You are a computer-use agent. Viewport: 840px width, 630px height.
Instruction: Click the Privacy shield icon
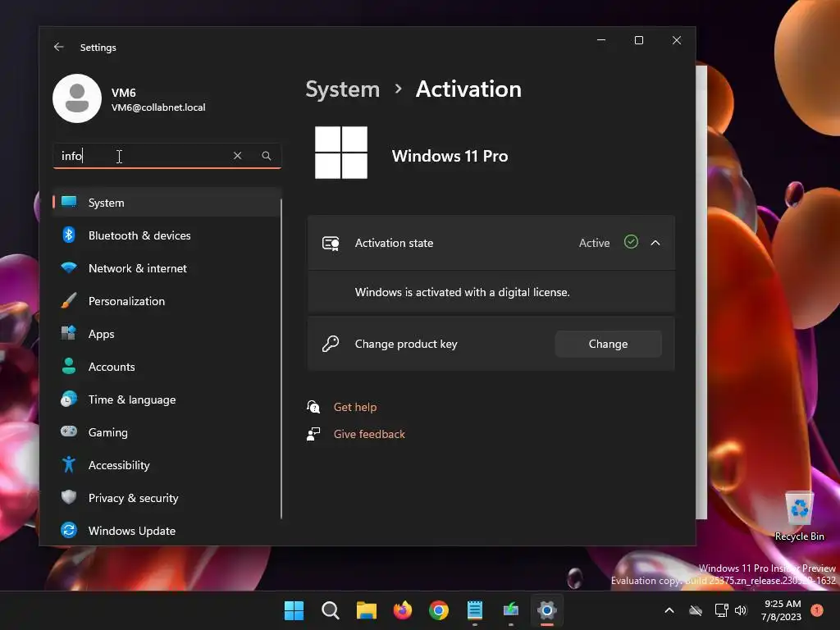click(x=69, y=497)
